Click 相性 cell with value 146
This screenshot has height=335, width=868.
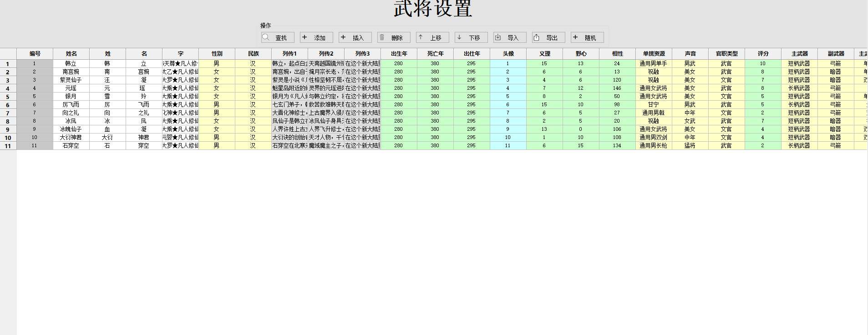point(618,88)
